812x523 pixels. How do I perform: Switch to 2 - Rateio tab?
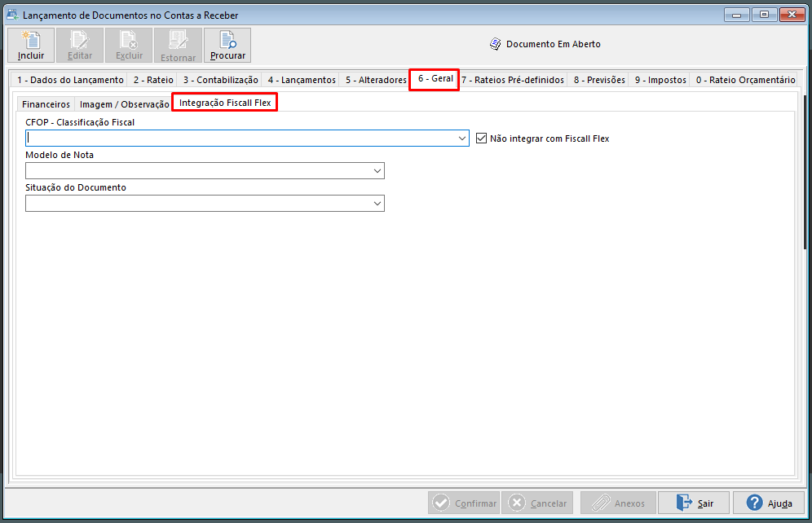(153, 80)
